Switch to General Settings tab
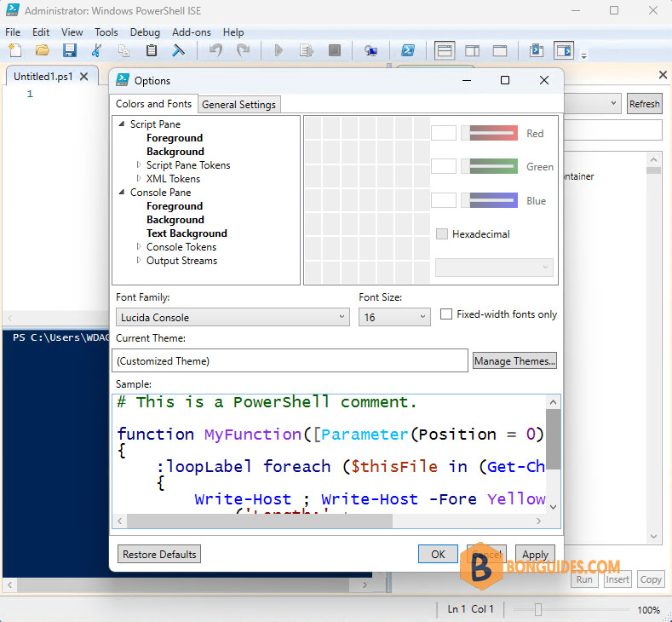Screen dimensions: 672x622 click(238, 105)
